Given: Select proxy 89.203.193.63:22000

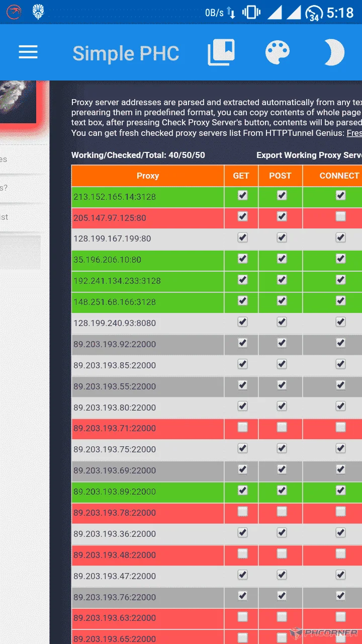Looking at the screenshot, I should click(x=115, y=618).
